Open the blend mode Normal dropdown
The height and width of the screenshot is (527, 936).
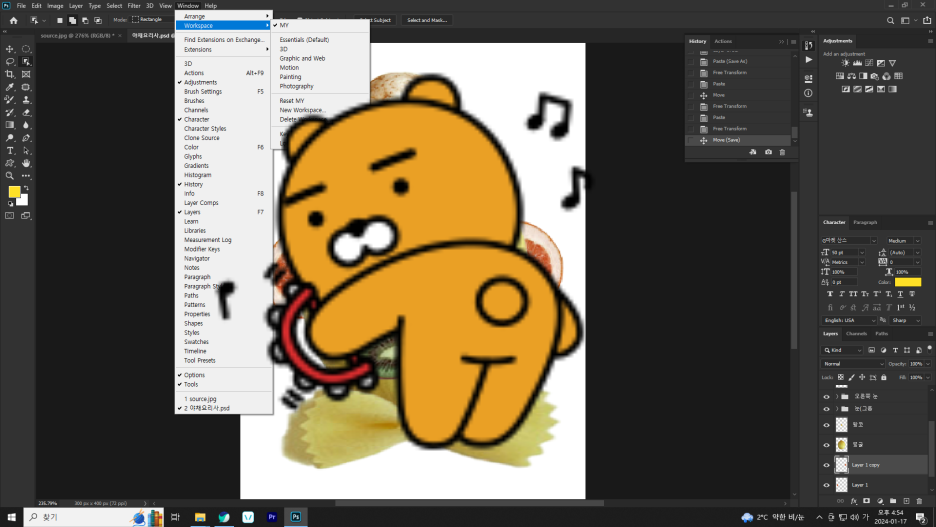(x=853, y=363)
